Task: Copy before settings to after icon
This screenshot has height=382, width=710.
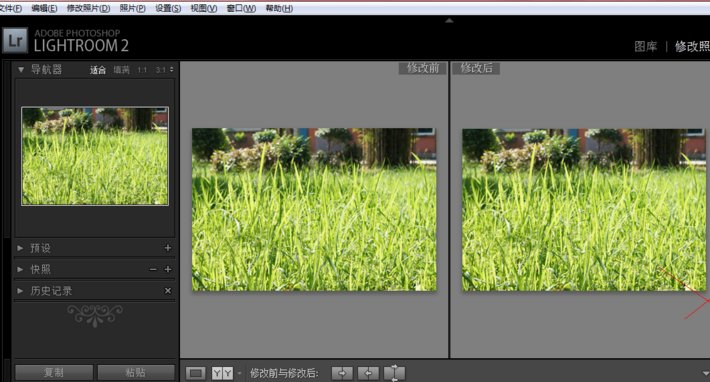Action: [x=342, y=373]
